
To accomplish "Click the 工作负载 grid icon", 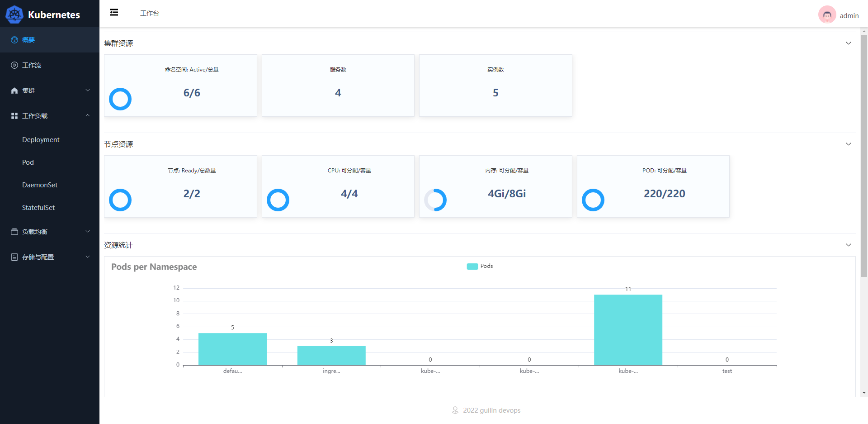I will point(14,116).
